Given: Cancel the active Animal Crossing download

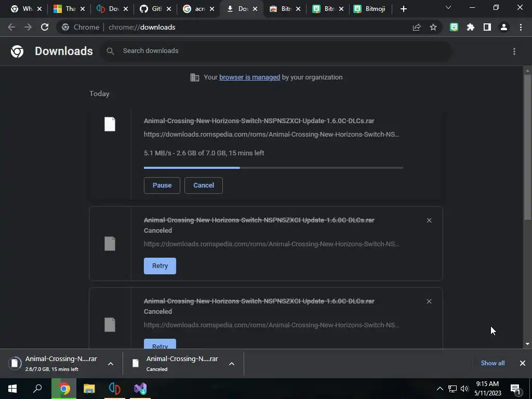Looking at the screenshot, I should pos(204,185).
